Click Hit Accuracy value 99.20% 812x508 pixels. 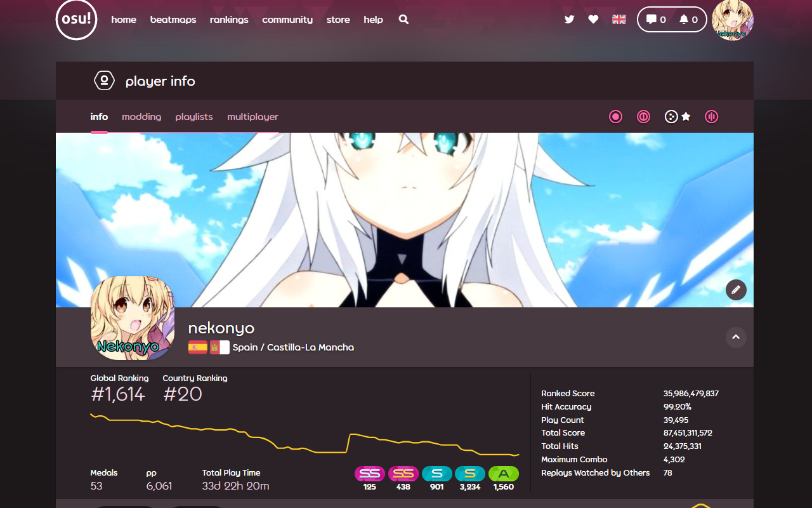click(x=678, y=407)
